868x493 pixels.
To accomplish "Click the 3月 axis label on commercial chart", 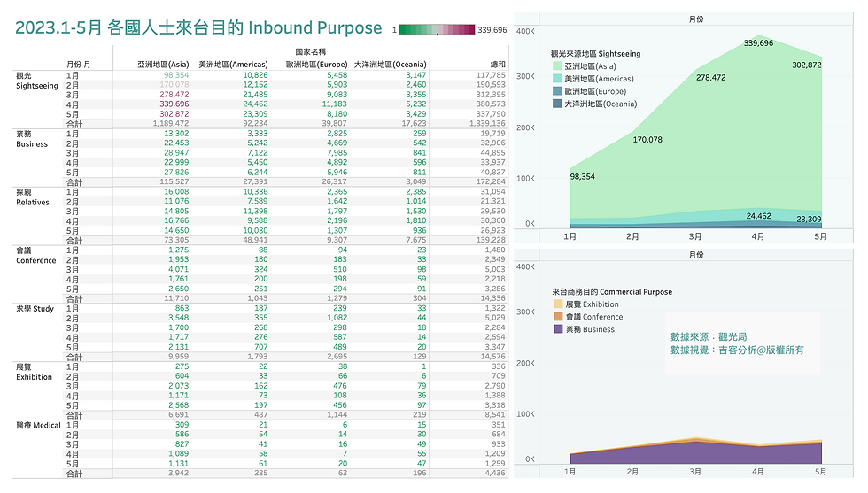I will [x=695, y=472].
